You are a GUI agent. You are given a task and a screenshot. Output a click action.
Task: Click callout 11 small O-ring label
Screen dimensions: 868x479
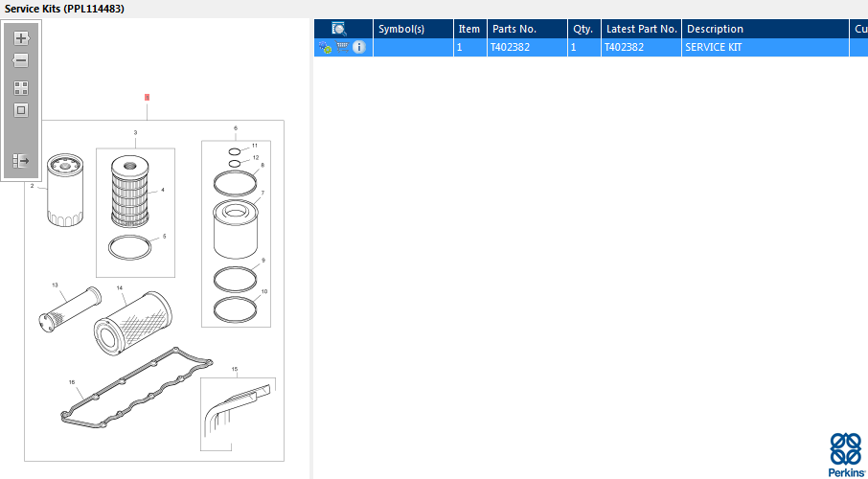click(x=255, y=146)
